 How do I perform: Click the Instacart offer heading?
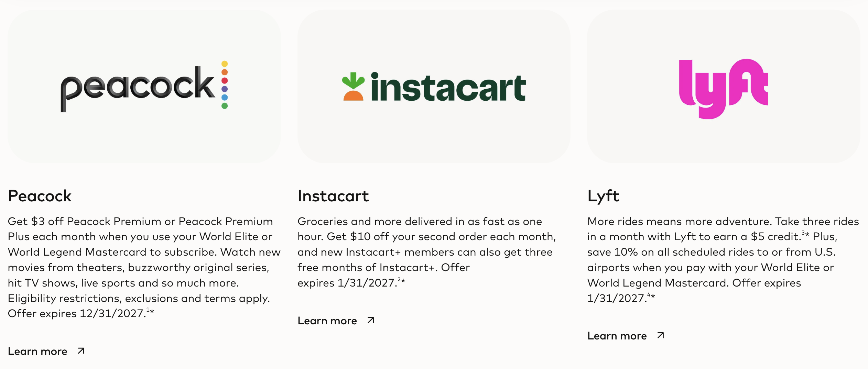point(333,196)
